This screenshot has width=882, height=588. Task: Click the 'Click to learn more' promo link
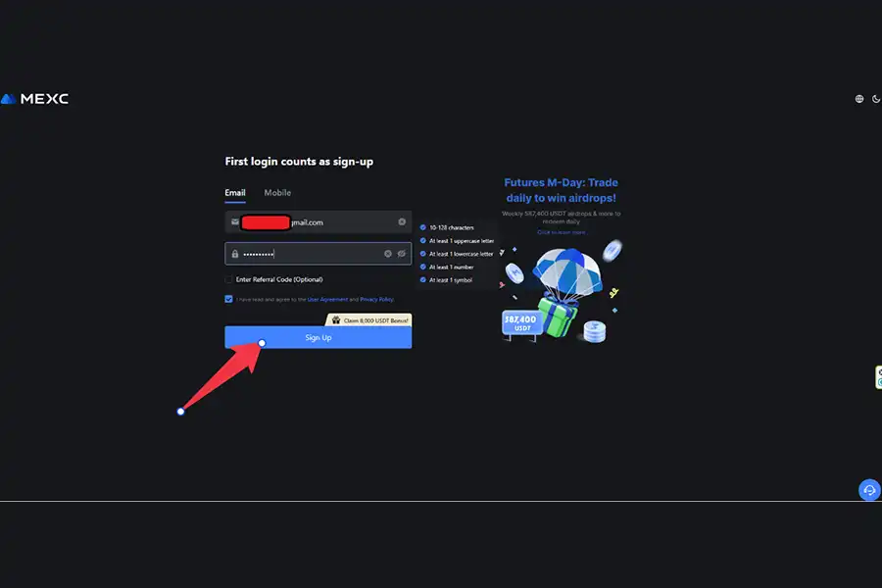pyautogui.click(x=561, y=232)
